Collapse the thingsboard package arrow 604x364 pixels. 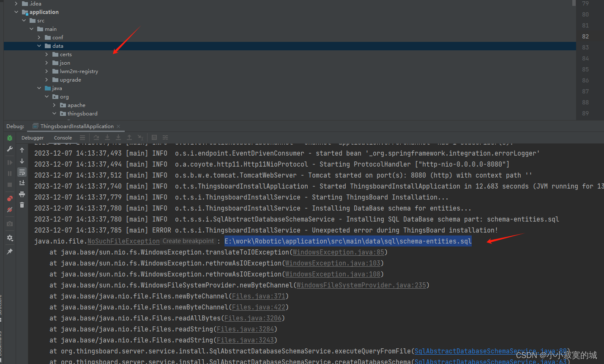pyautogui.click(x=54, y=113)
